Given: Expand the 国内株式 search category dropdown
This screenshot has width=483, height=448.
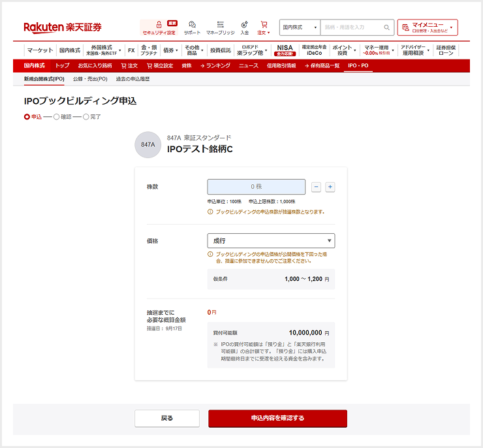Looking at the screenshot, I should tap(300, 27).
